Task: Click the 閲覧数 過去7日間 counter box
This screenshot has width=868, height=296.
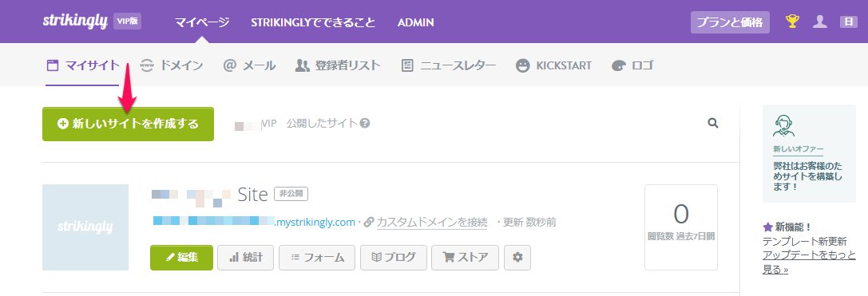Action: coord(681,227)
